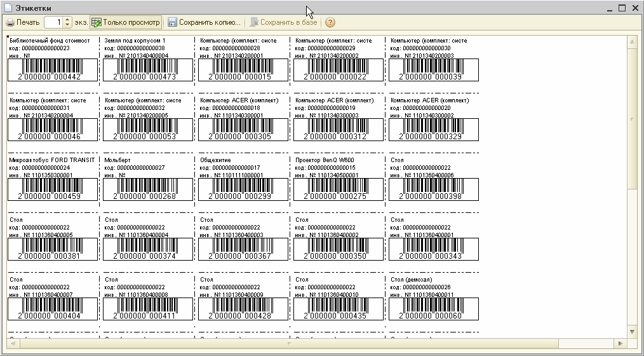
Task: Click horizontal scrollbar left arrow
Action: [x=12, y=343]
